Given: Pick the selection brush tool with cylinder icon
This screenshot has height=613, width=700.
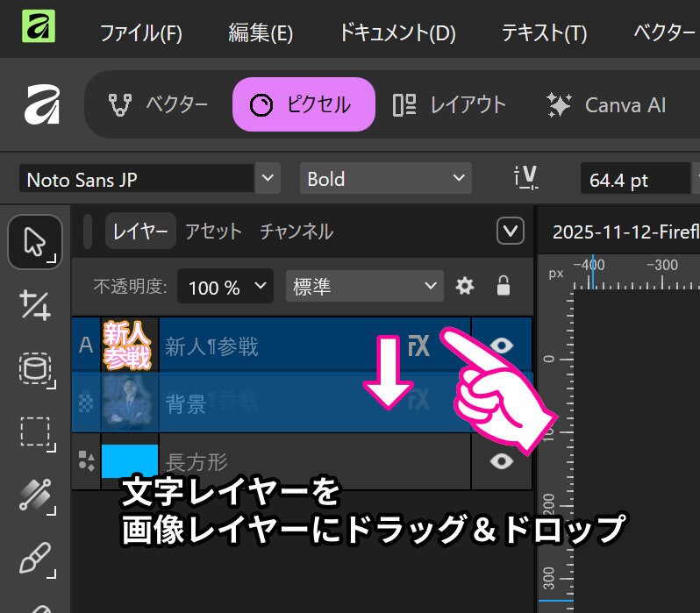Looking at the screenshot, I should tap(35, 369).
